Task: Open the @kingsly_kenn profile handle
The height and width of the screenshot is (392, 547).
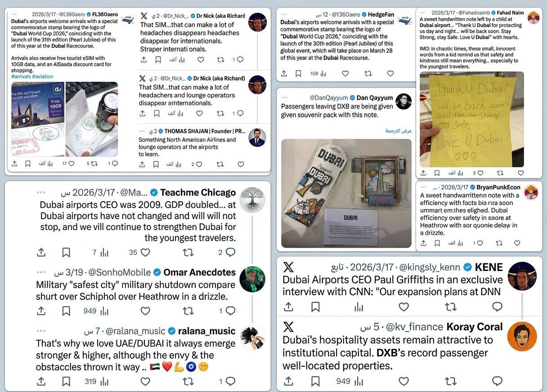Action: tap(429, 267)
